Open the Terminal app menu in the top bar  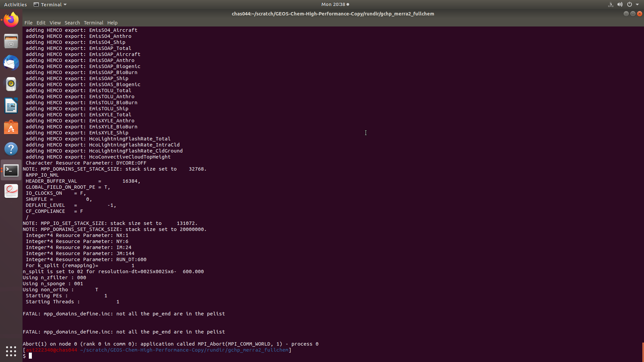point(50,4)
